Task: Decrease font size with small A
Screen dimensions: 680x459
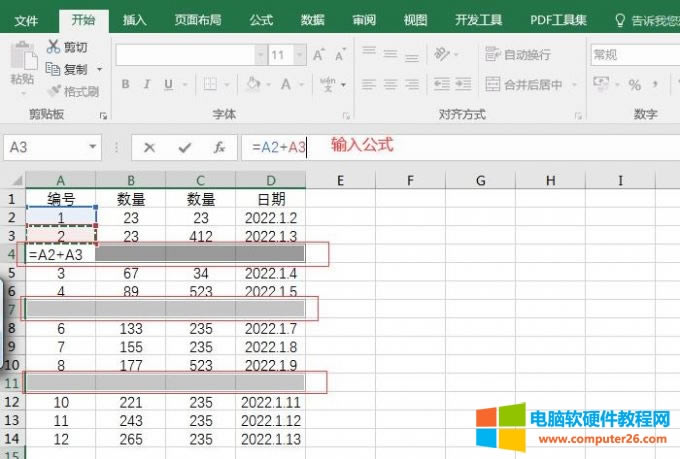Action: 340,55
